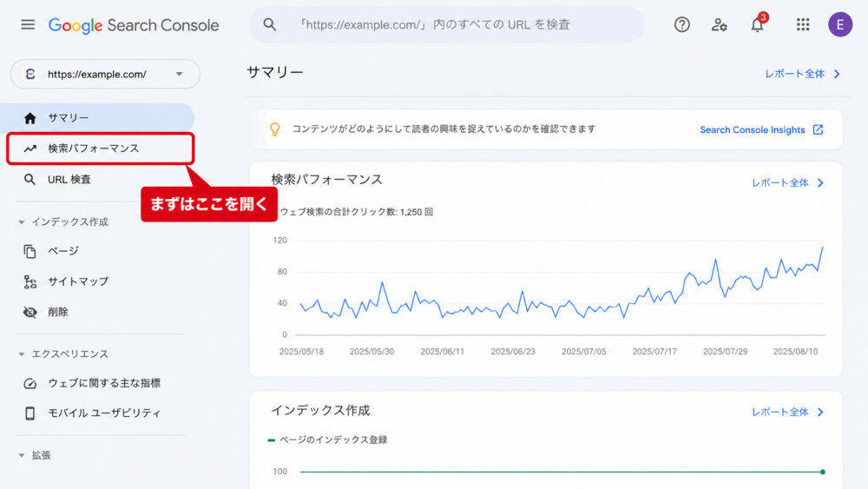Click the 2025/08/10 axis date label
The image size is (868, 489).
point(795,352)
